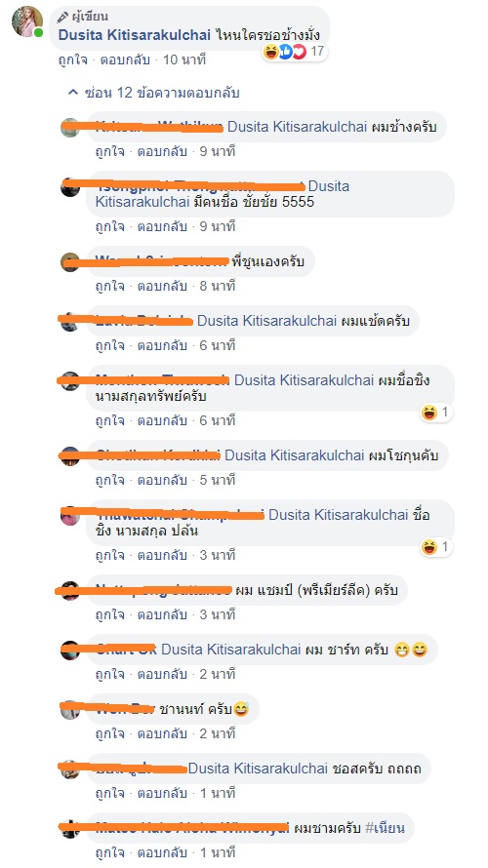Click the avatar beside ผมแช้ดครับ reply
Image resolution: width=488 pixels, height=868 pixels.
tap(70, 322)
